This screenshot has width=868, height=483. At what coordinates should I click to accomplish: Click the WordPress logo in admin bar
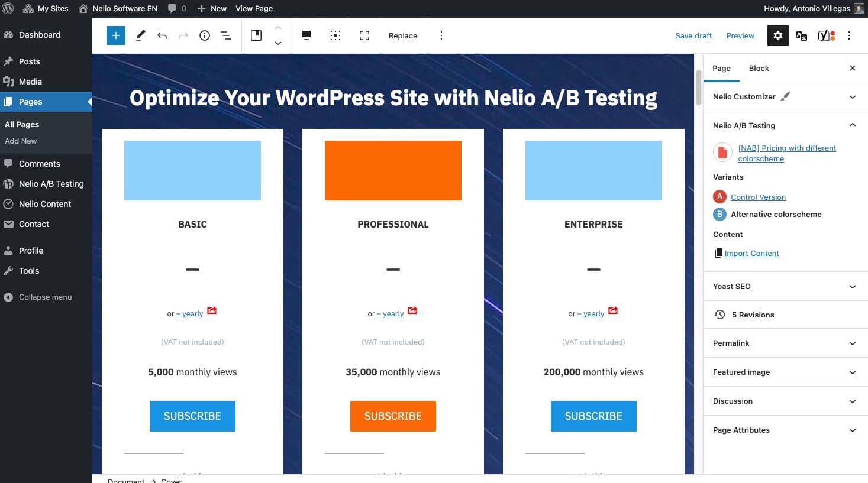[x=8, y=8]
